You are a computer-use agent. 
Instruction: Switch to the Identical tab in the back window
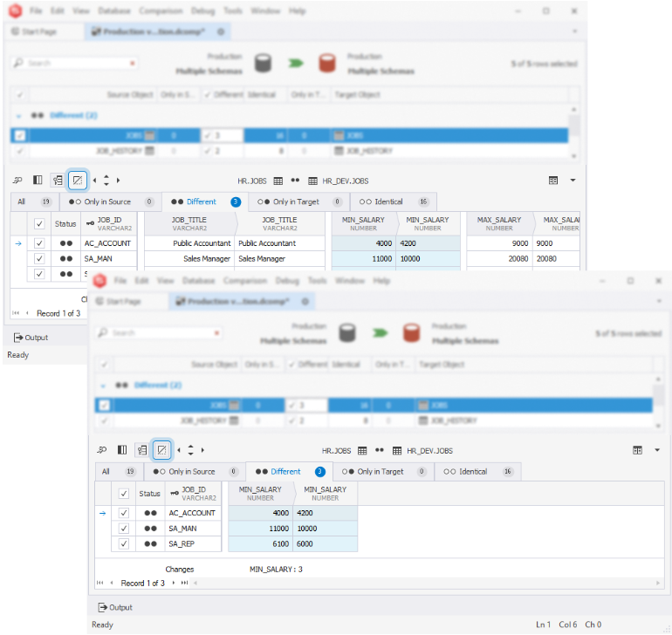click(394, 201)
